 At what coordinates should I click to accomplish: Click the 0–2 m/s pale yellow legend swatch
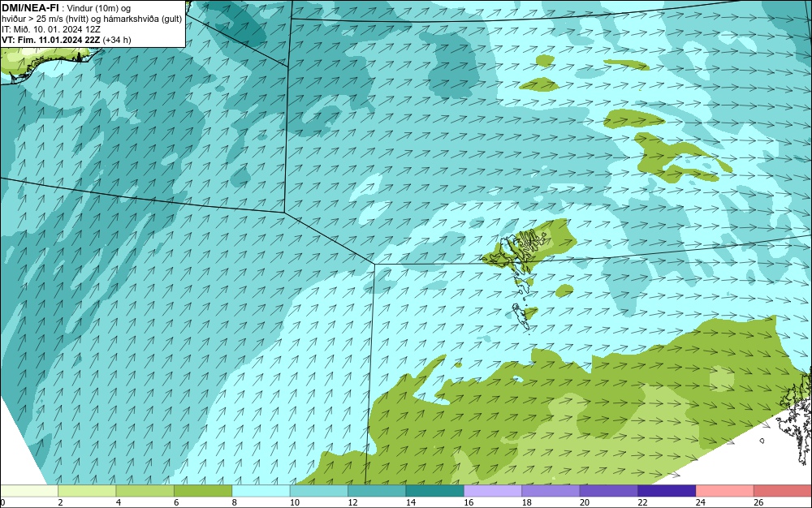tap(29, 491)
